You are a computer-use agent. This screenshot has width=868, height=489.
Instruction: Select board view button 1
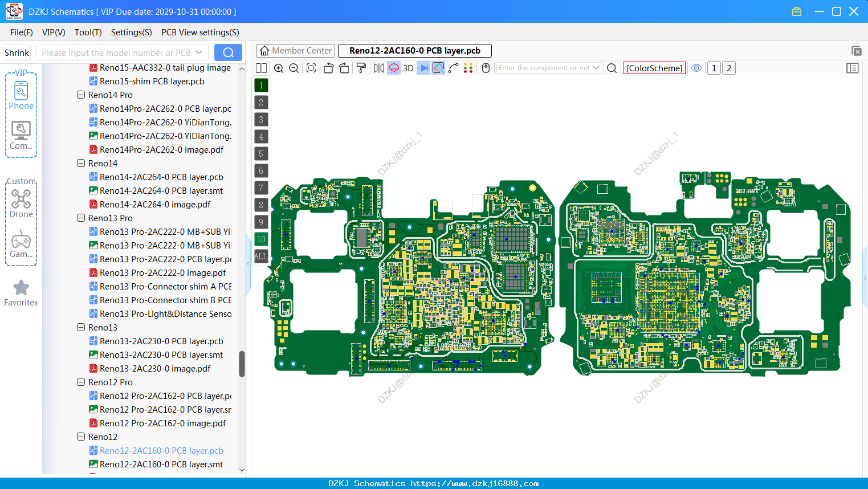[714, 68]
